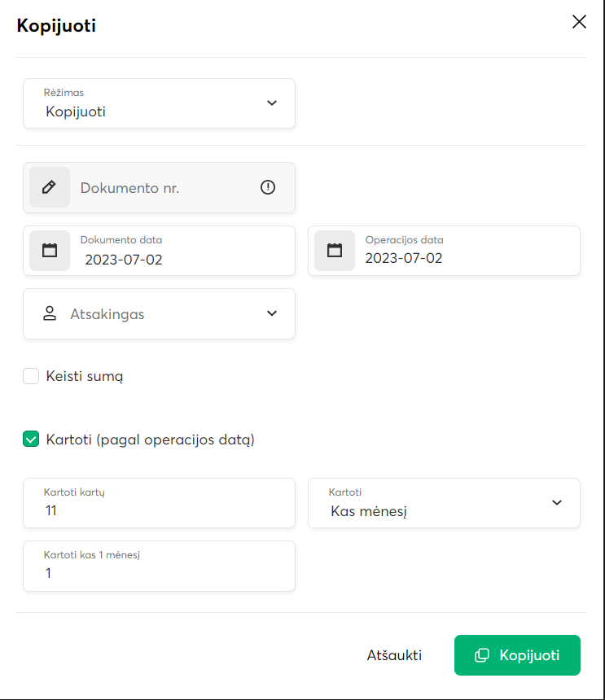Click the person icon in Atsakingas field
The width and height of the screenshot is (605, 700).
(50, 313)
